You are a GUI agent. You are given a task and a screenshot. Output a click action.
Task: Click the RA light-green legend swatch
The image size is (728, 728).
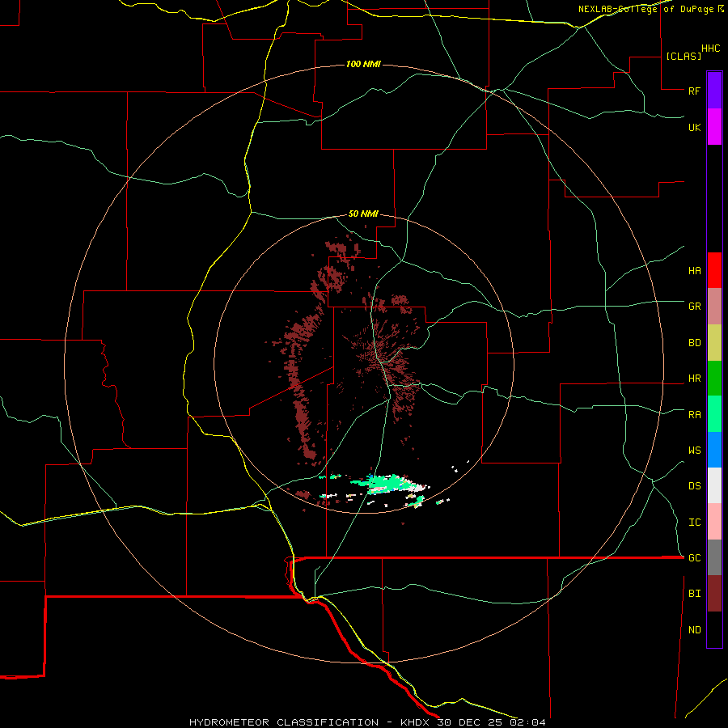tap(714, 414)
